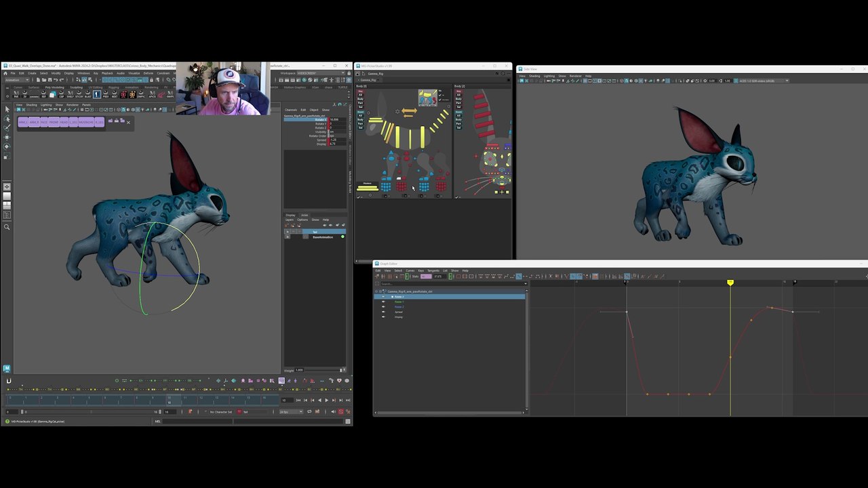The width and height of the screenshot is (868, 488).
Task: Open the Channels menu in Channel Box
Action: tap(291, 110)
